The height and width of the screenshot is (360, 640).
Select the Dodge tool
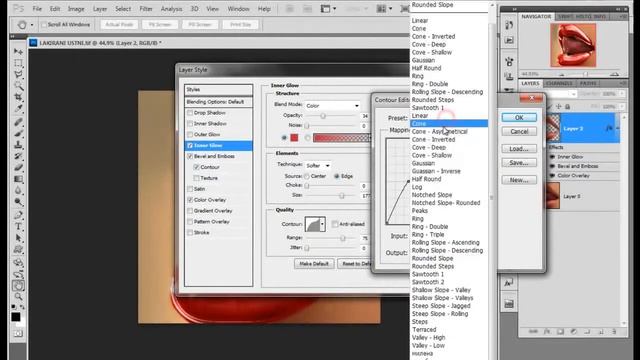coord(18,202)
